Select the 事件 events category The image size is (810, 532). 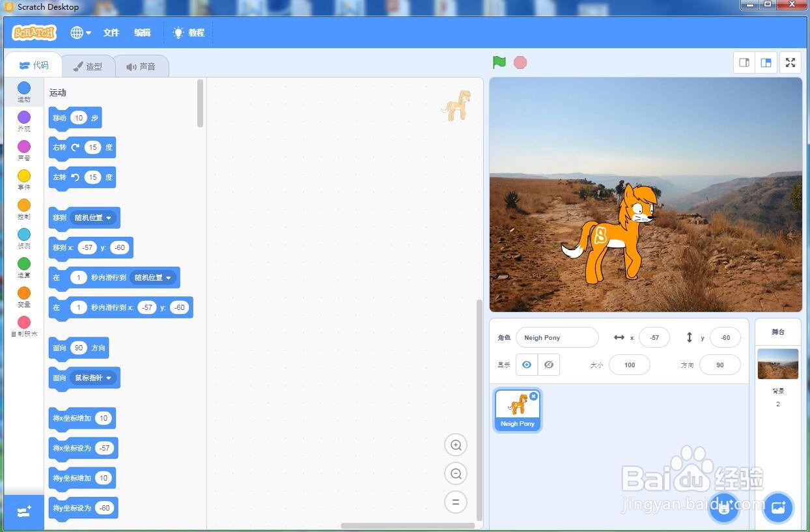(24, 180)
